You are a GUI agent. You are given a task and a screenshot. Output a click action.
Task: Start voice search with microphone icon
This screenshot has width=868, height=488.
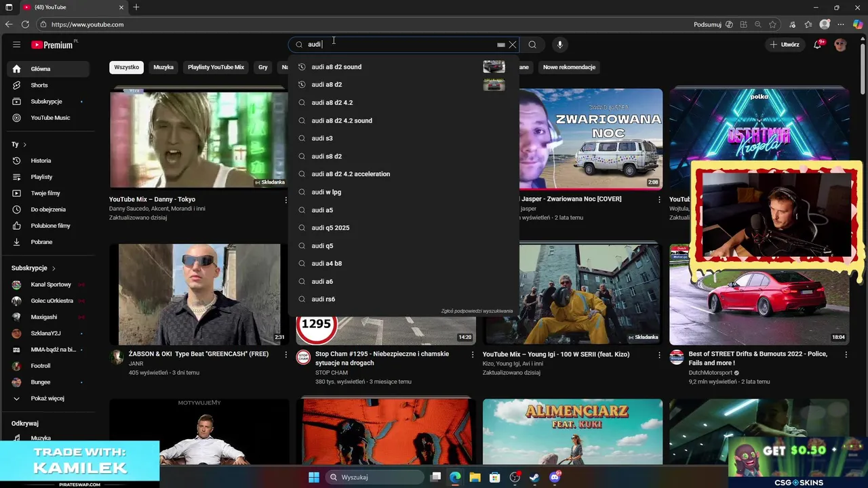559,45
